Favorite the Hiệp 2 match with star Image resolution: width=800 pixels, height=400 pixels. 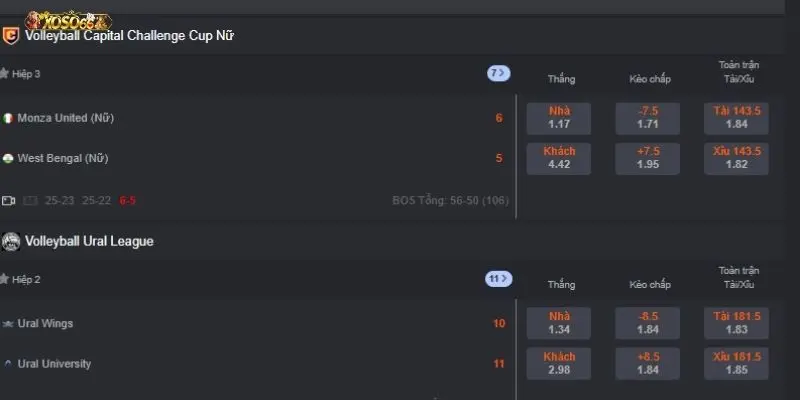point(4,279)
